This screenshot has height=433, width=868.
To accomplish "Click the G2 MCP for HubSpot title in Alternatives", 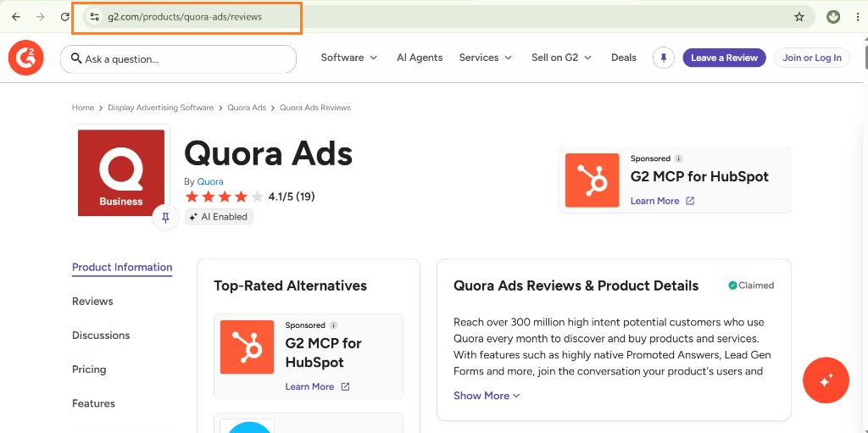I will 323,353.
